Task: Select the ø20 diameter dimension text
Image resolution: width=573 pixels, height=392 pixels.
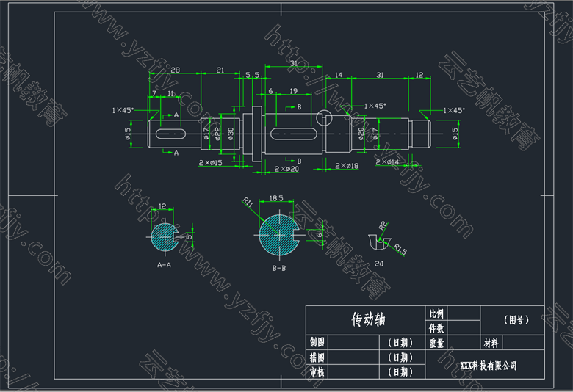Action: 361,134
